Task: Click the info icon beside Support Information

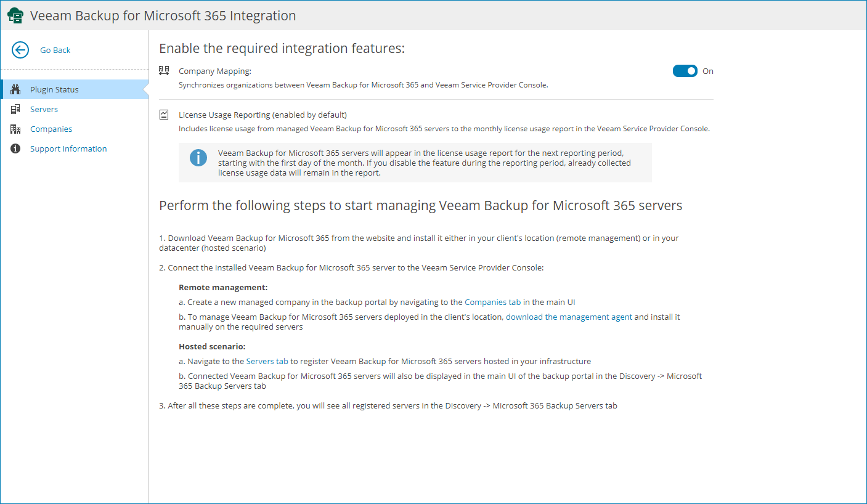Action: click(16, 148)
